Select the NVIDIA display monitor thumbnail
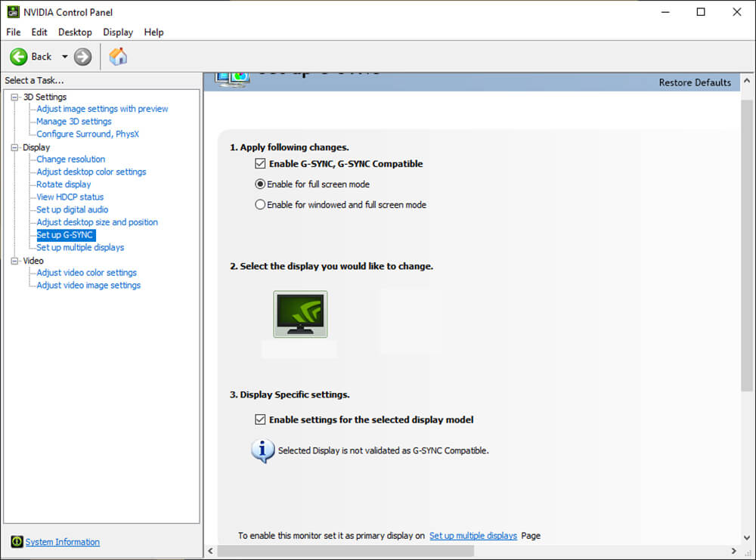This screenshot has width=756, height=560. [x=300, y=314]
